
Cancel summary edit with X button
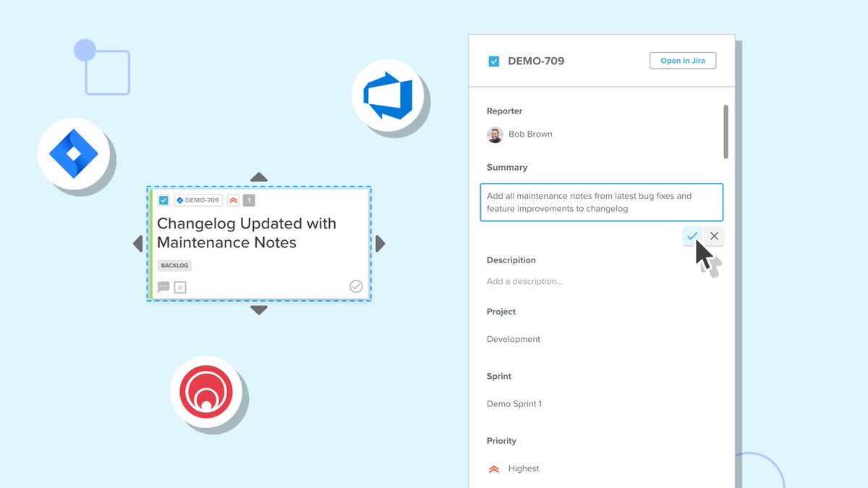714,236
